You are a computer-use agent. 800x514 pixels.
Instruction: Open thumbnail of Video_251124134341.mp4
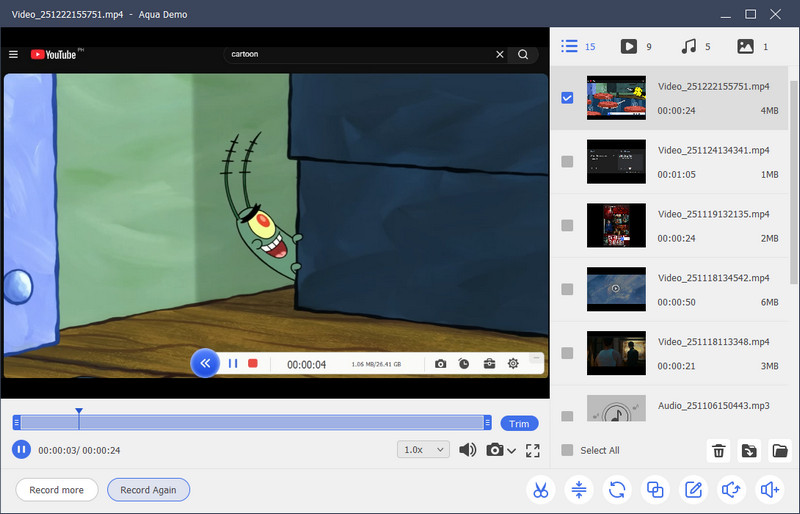point(616,161)
